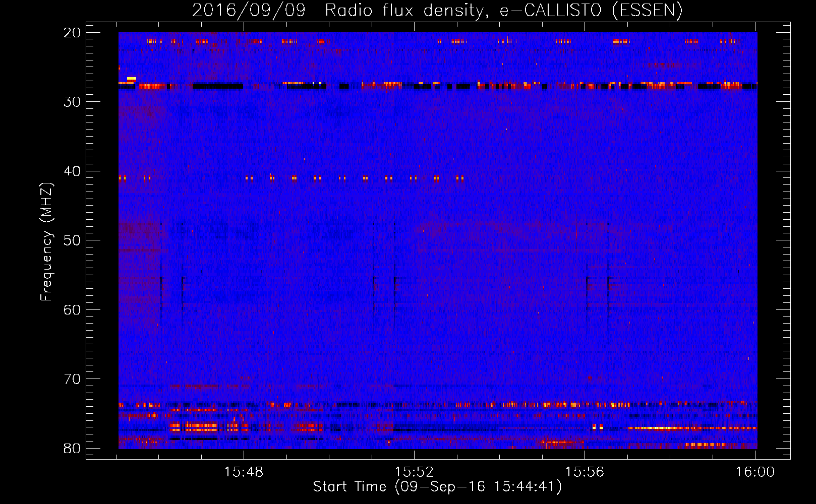Click the 80 MHz frequency tick label
Screen dimensions: 816x504
(x=73, y=448)
